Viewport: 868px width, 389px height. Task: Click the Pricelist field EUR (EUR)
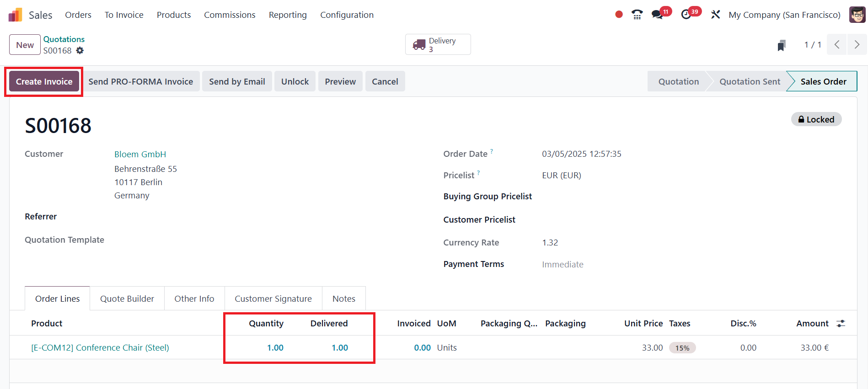pos(562,176)
